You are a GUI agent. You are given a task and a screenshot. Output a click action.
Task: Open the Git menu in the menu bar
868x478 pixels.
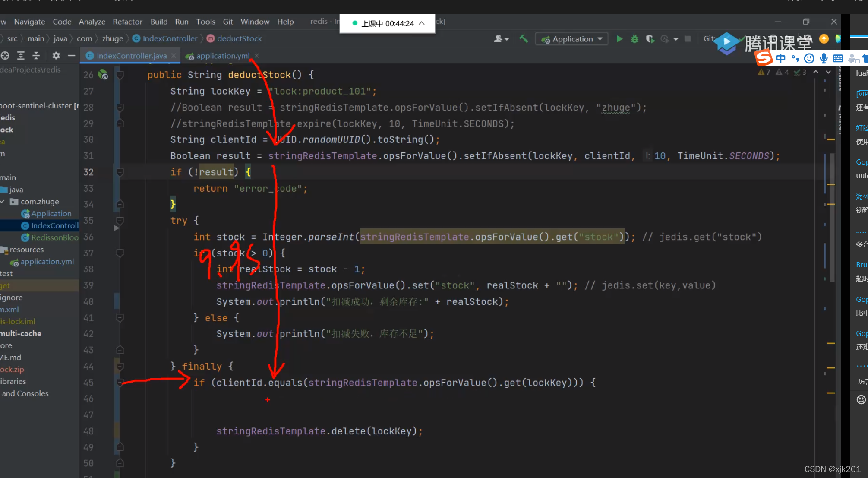coord(227,22)
